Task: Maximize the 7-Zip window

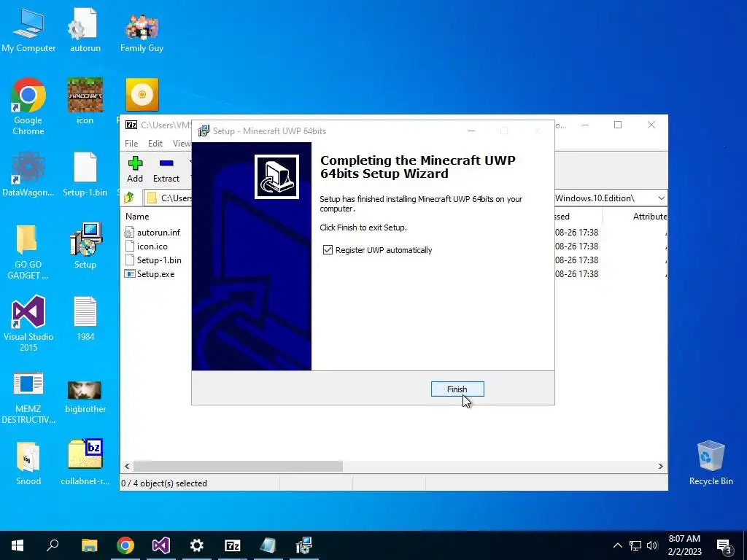Action: point(618,125)
